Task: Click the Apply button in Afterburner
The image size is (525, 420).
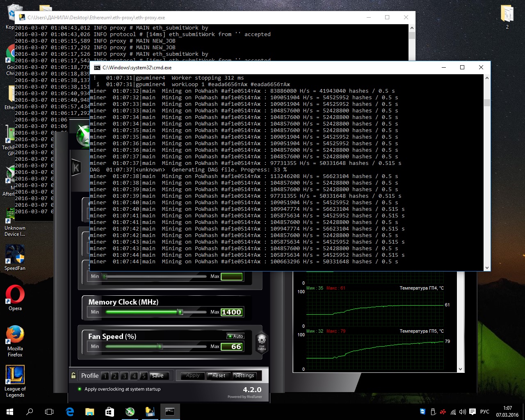Action: tap(193, 376)
